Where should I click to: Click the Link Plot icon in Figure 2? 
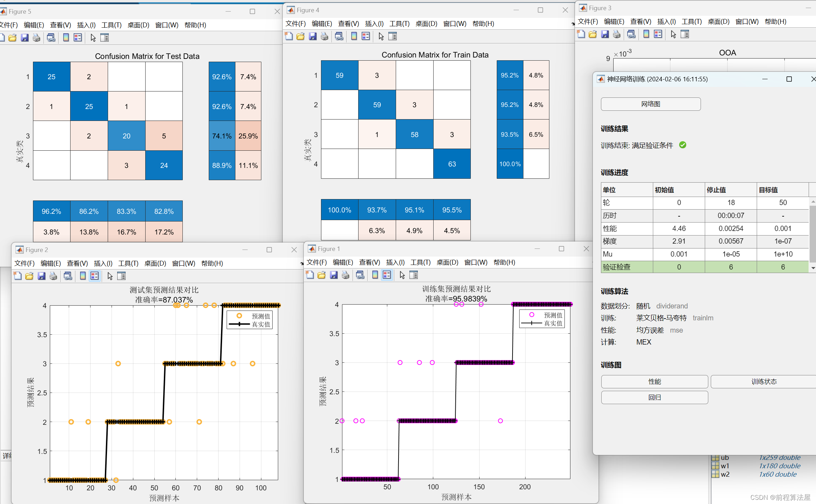coord(68,276)
